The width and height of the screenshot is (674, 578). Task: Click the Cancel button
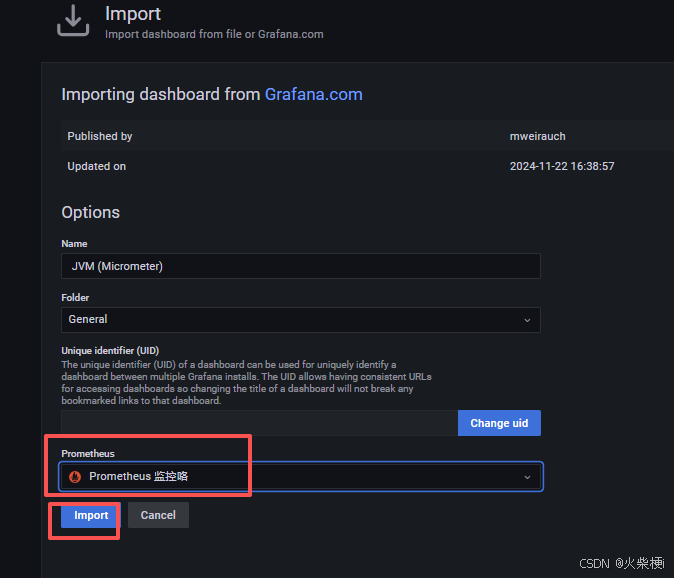pyautogui.click(x=158, y=515)
